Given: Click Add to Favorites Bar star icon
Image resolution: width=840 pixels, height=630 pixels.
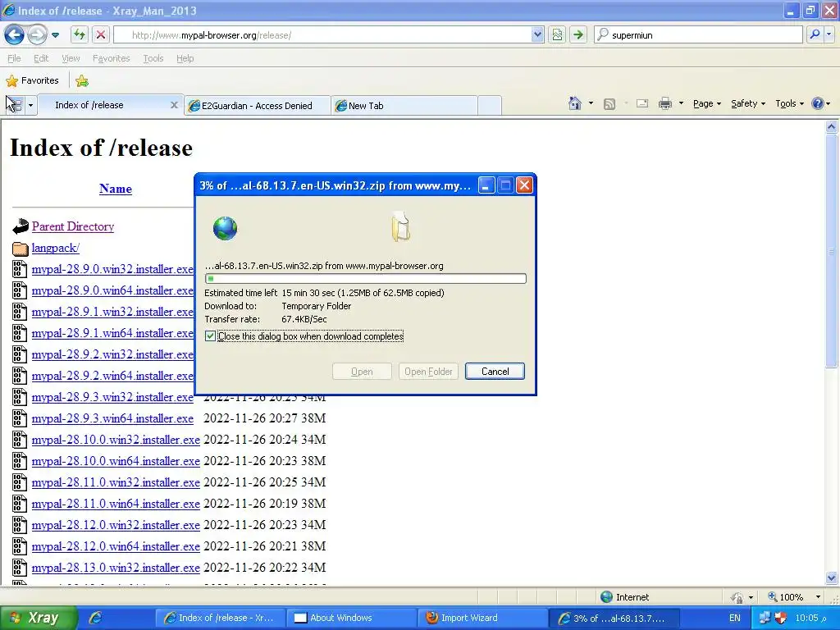Looking at the screenshot, I should point(82,81).
